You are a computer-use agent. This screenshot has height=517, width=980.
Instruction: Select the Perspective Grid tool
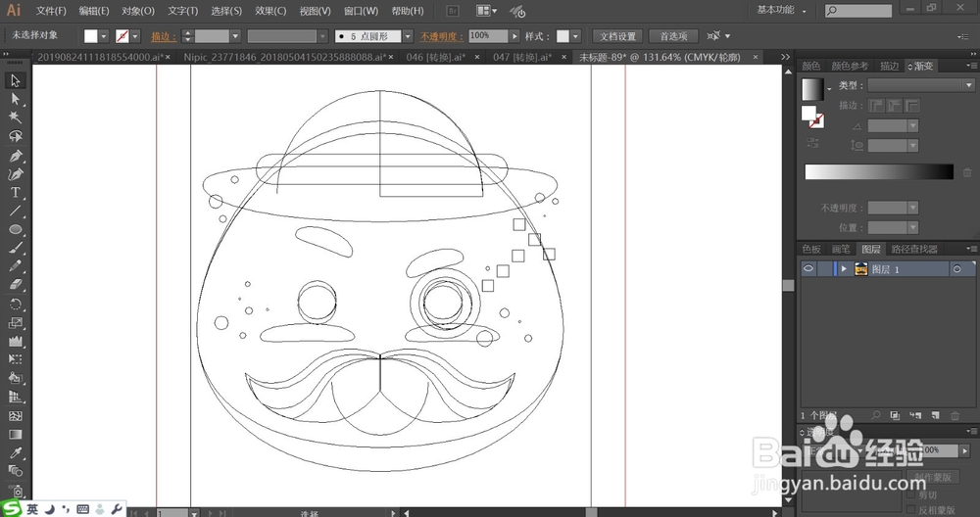(x=15, y=398)
